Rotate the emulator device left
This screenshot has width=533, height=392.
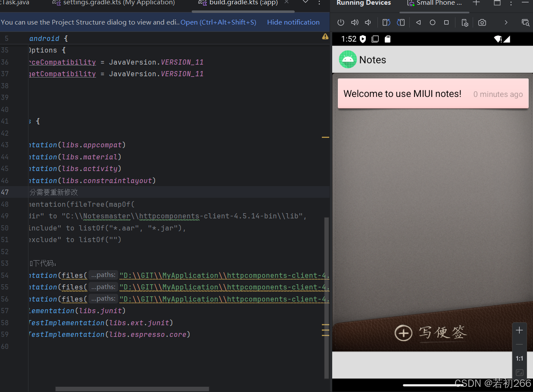(387, 22)
